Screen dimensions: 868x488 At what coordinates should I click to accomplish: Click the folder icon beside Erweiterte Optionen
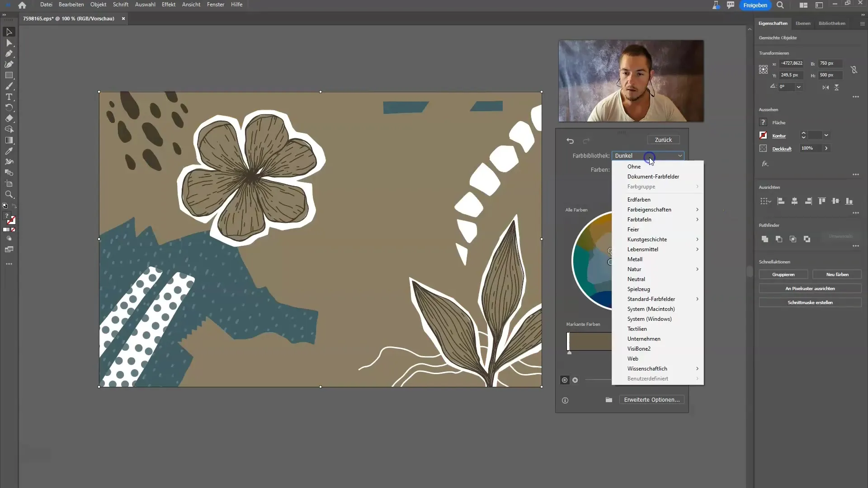point(609,400)
